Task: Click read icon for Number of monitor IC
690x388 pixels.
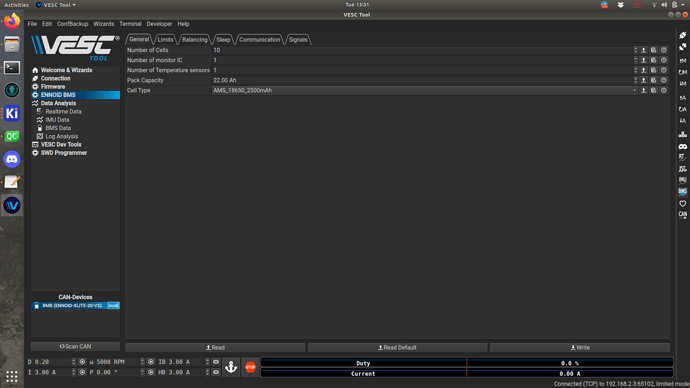Action: 643,60
